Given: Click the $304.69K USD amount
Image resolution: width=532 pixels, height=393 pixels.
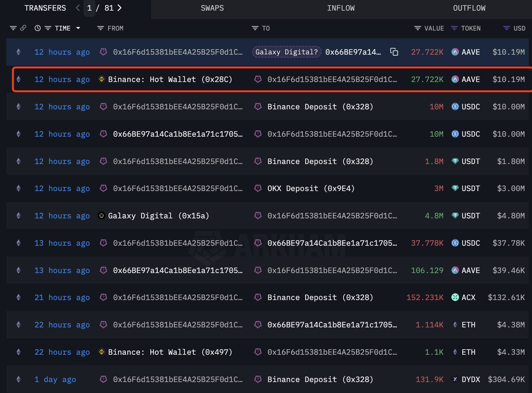Looking at the screenshot, I should 506,379.
